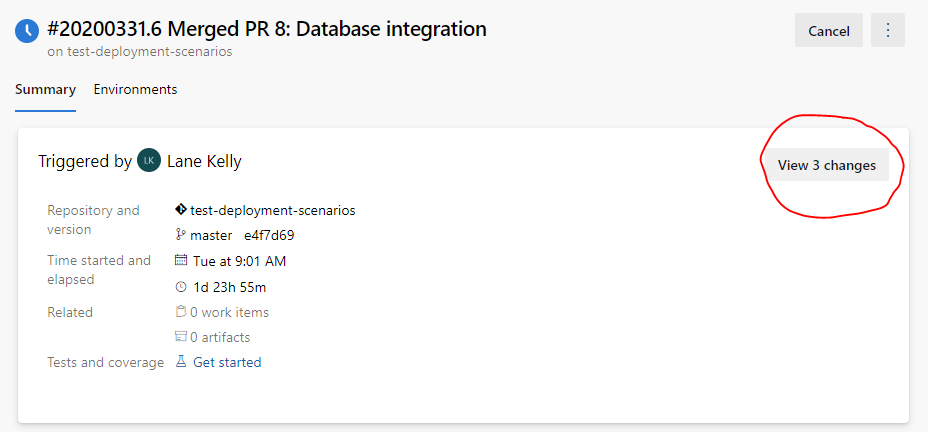Open commit e4f7d69
This screenshot has height=432, width=928.
269,235
